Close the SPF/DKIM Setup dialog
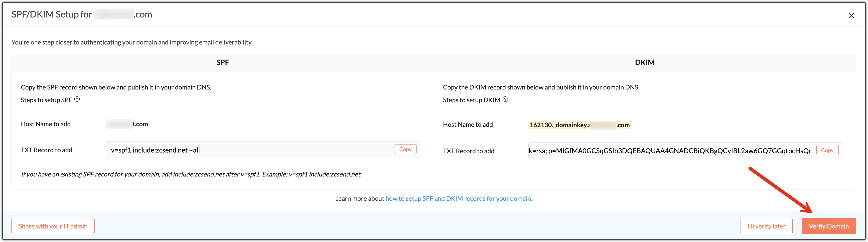 click(851, 15)
